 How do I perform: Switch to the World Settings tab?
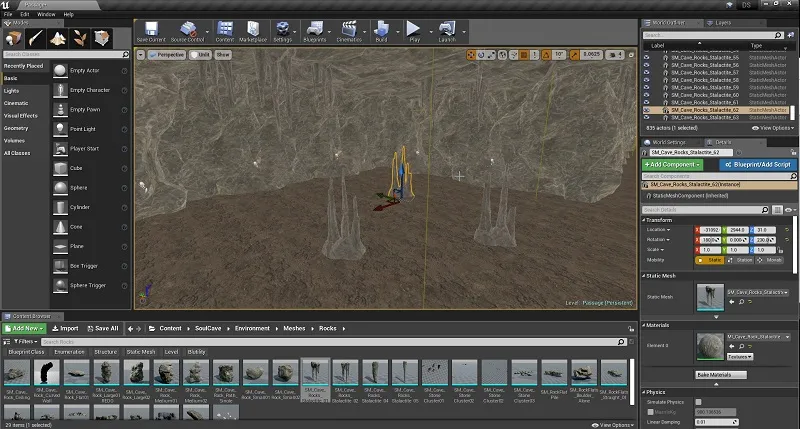pos(668,142)
